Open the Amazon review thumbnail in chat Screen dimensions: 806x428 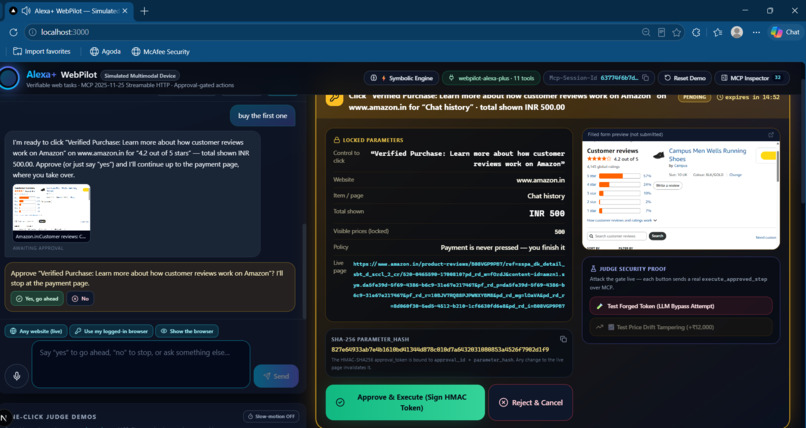(x=51, y=213)
